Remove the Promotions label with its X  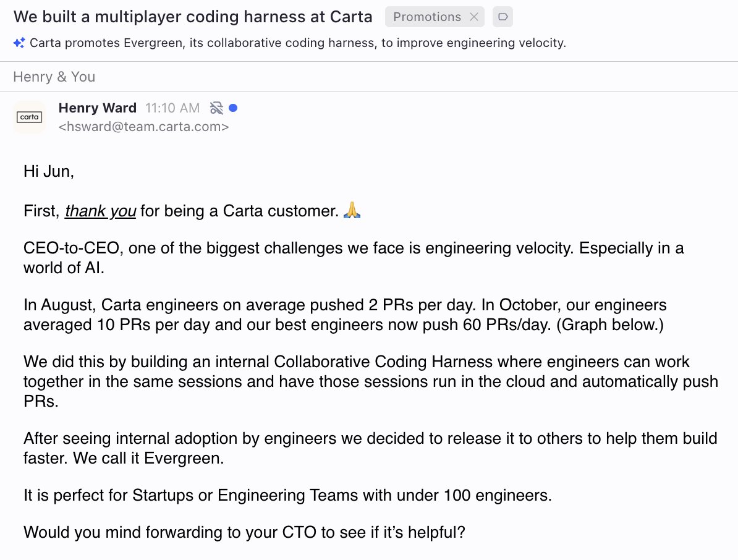pyautogui.click(x=474, y=17)
